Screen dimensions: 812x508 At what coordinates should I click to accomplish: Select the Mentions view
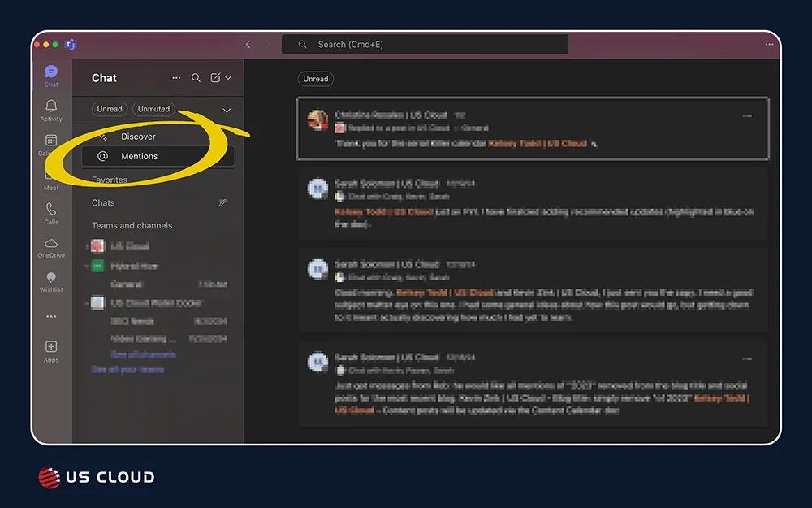(158, 156)
